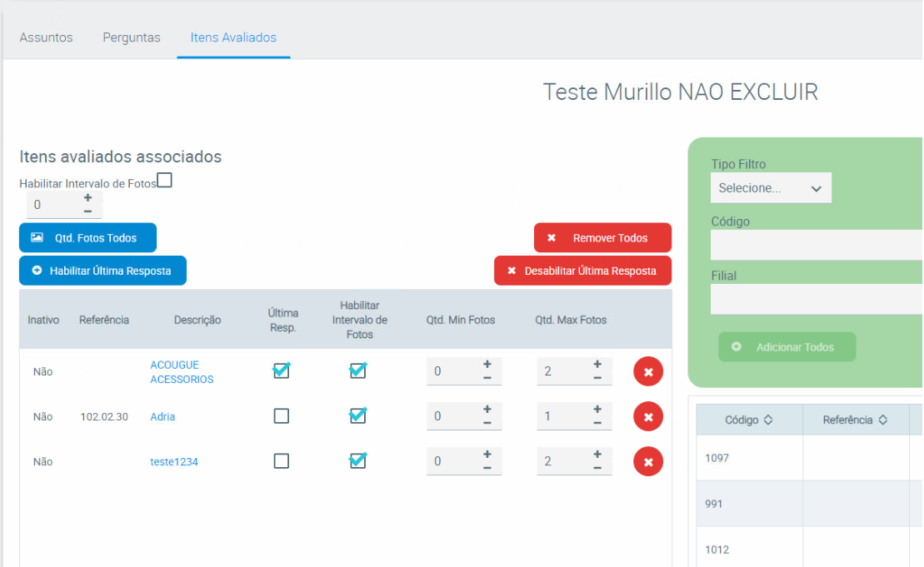The image size is (924, 567).
Task: Select the Itens Avaliados tab
Action: click(x=233, y=37)
